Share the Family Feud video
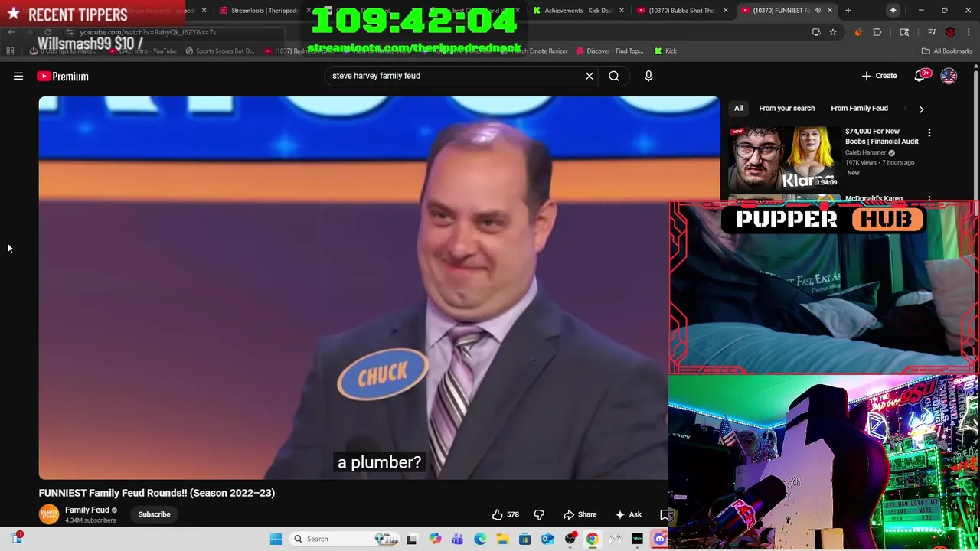 [580, 514]
